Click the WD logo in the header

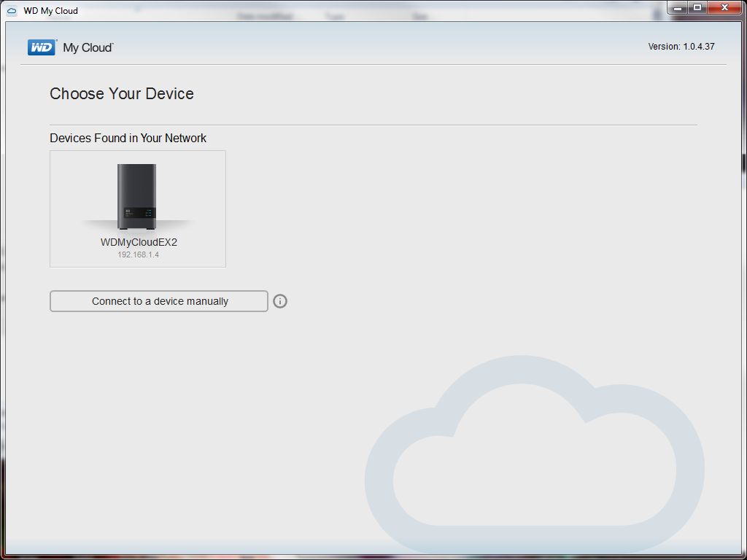(x=42, y=47)
